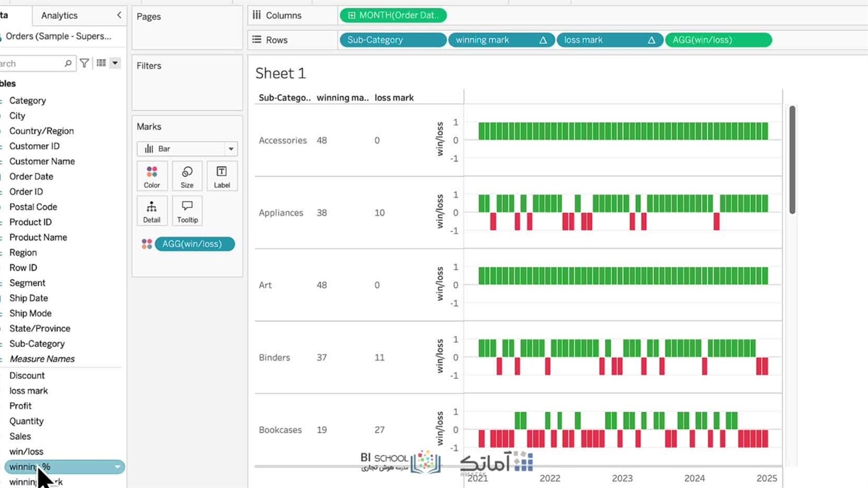Open the Color marks card
This screenshot has height=488, width=868.
(x=152, y=176)
